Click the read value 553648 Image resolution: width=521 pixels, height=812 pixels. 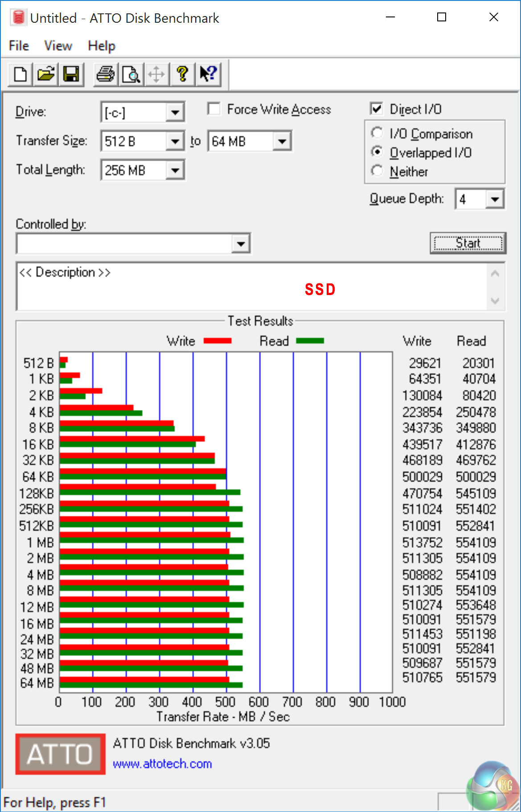pos(476,605)
